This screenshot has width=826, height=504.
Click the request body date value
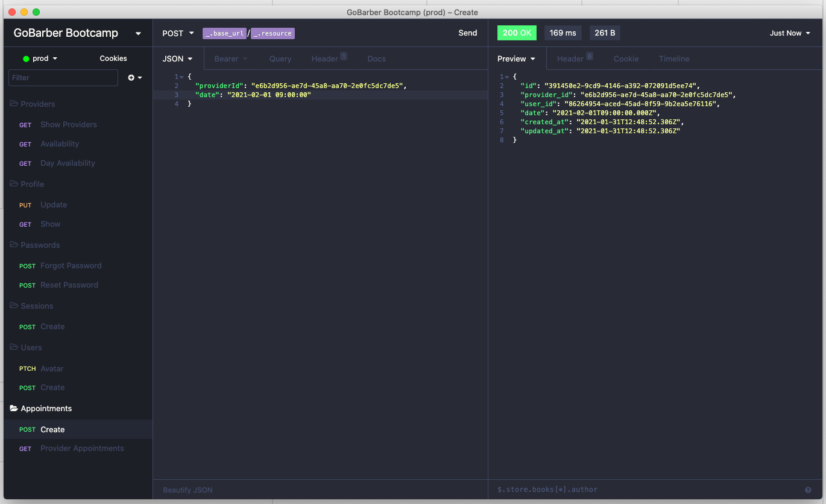(x=269, y=95)
